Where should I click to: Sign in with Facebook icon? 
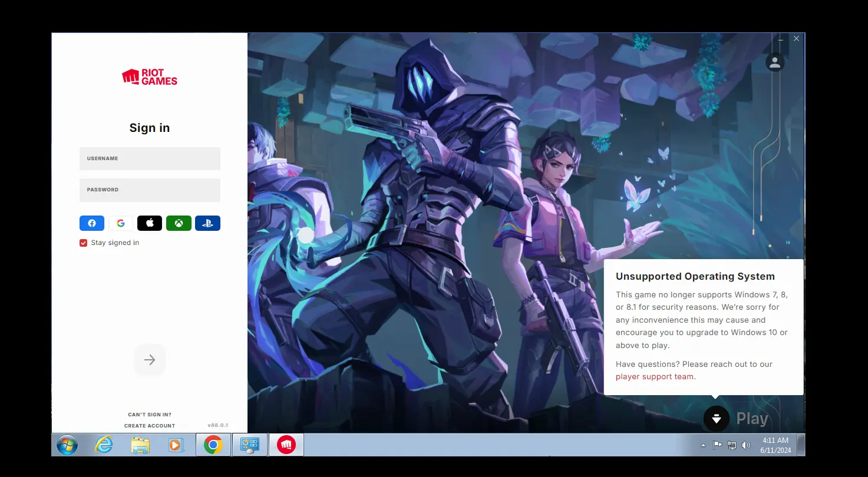click(92, 223)
